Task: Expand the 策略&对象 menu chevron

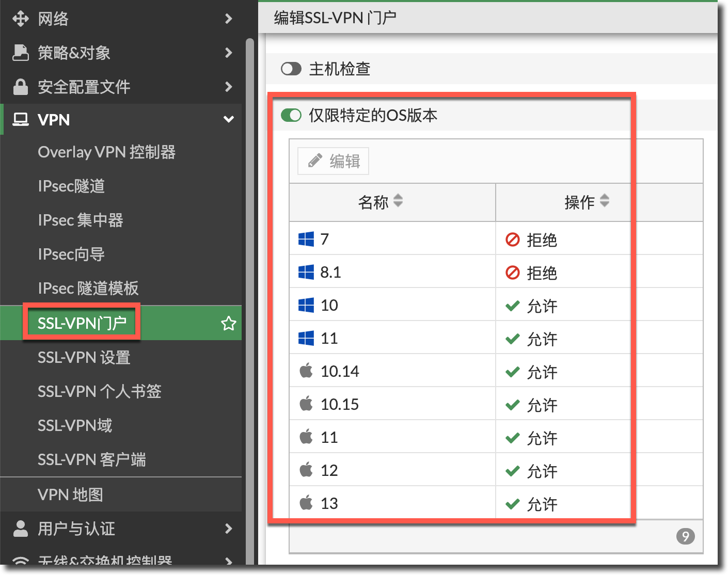Action: coord(228,53)
